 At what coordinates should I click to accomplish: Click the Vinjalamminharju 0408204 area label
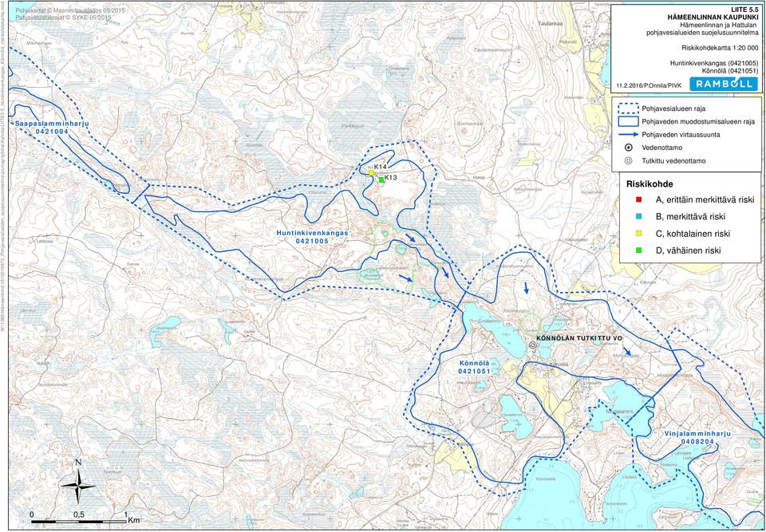point(697,437)
